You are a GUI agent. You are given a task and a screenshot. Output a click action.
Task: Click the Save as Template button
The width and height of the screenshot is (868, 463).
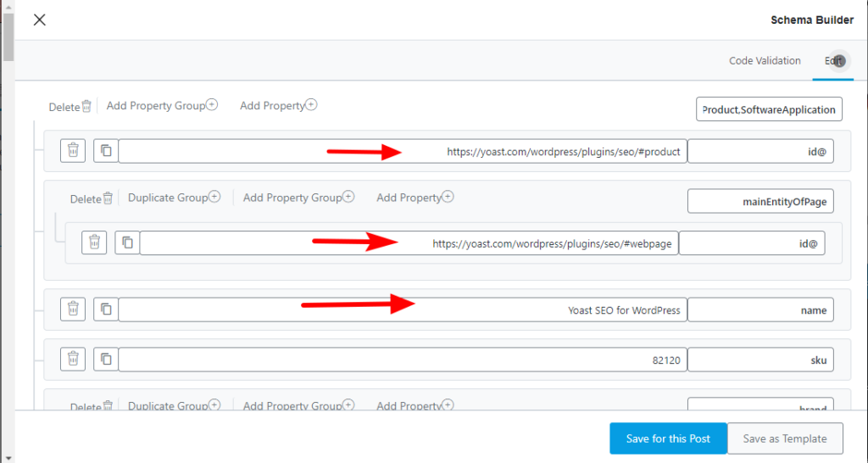tap(785, 438)
